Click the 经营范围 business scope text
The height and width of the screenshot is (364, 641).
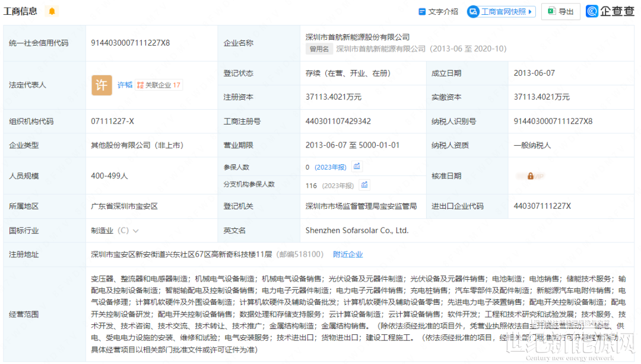point(358,314)
